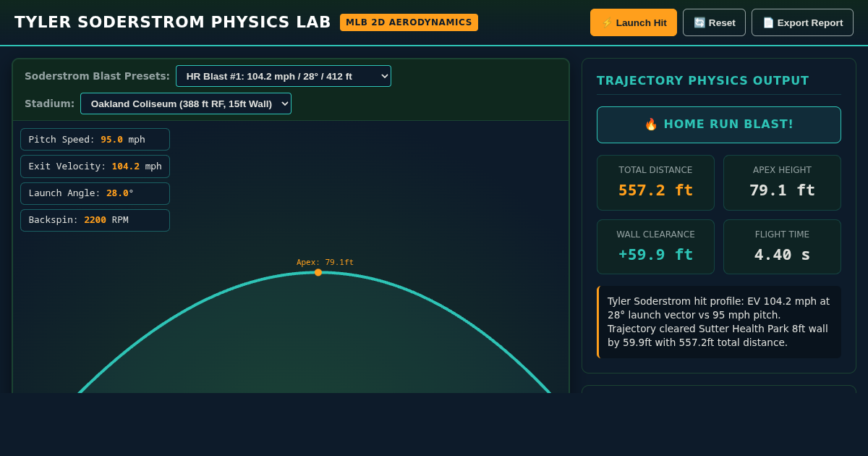868x456 pixels.
Task: Click the Home Run Blast banner
Action: (x=719, y=124)
